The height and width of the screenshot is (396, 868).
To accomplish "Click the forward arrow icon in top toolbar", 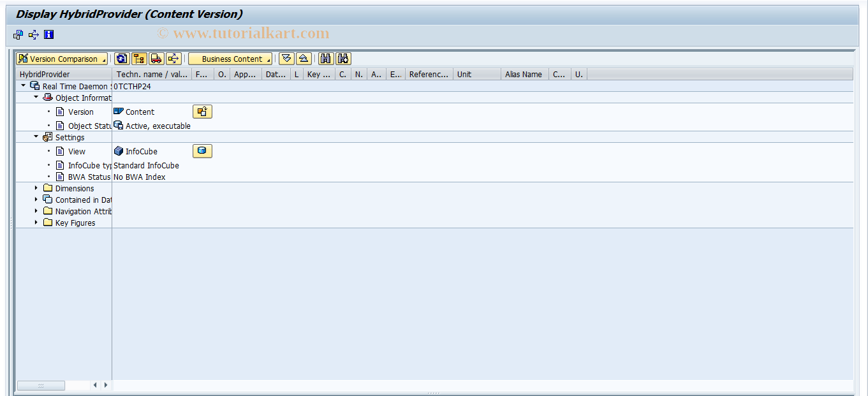I will (34, 34).
